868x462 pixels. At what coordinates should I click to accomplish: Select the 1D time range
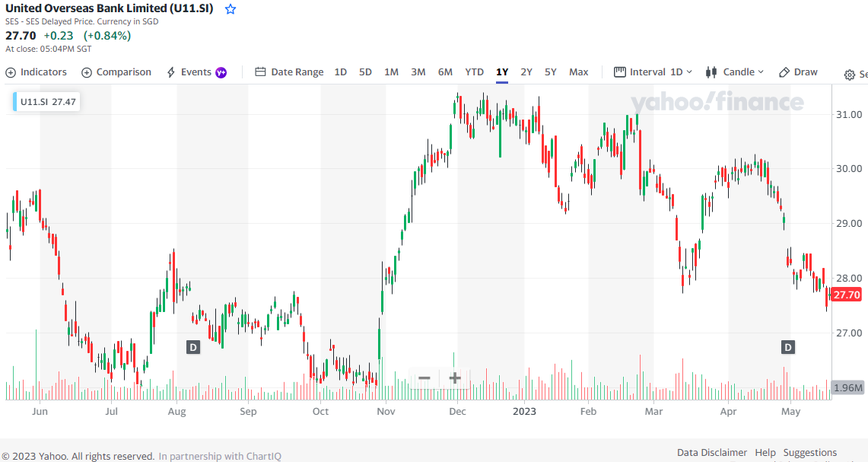(341, 72)
